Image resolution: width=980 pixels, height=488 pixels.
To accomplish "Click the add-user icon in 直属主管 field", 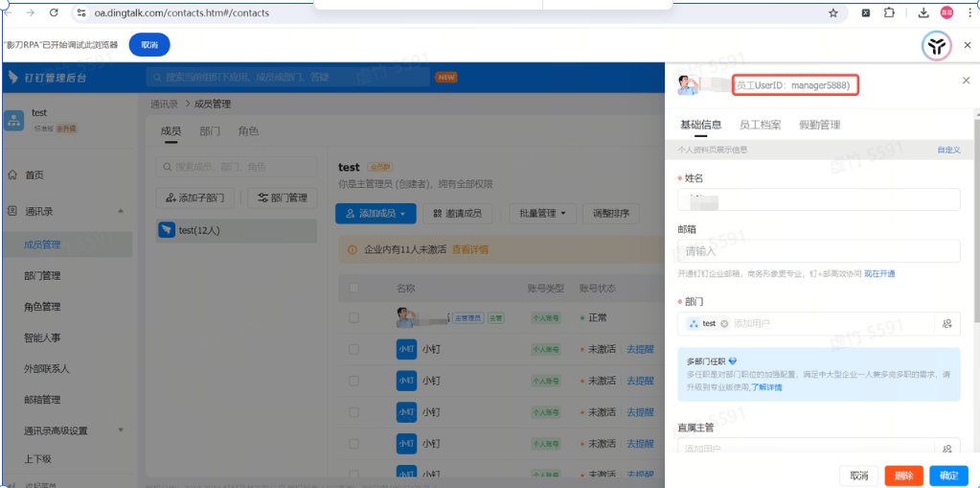I will 947,449.
